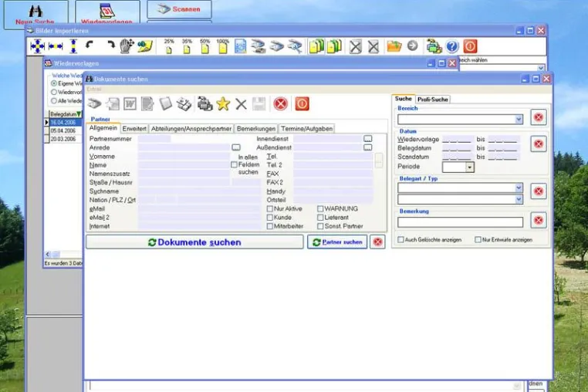Click the Dokumente suchen button
This screenshot has width=588, height=392.
(x=194, y=242)
